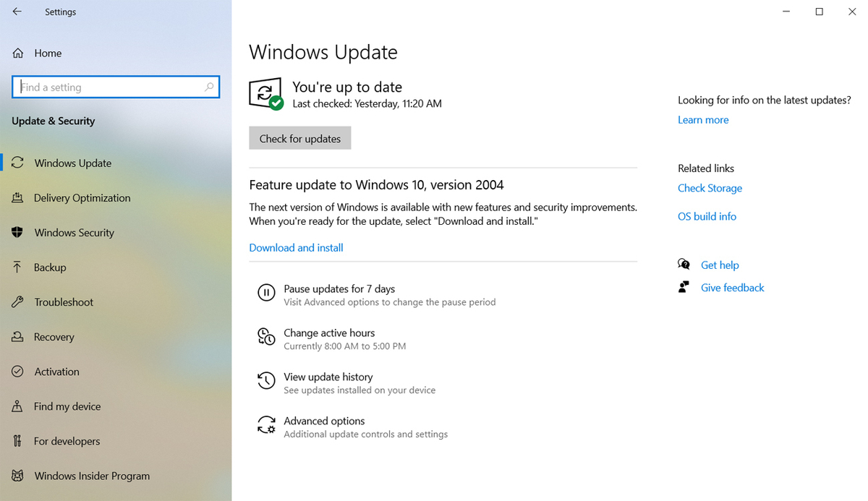
Task: Click the clock icon for Change active hours
Action: tap(266, 336)
